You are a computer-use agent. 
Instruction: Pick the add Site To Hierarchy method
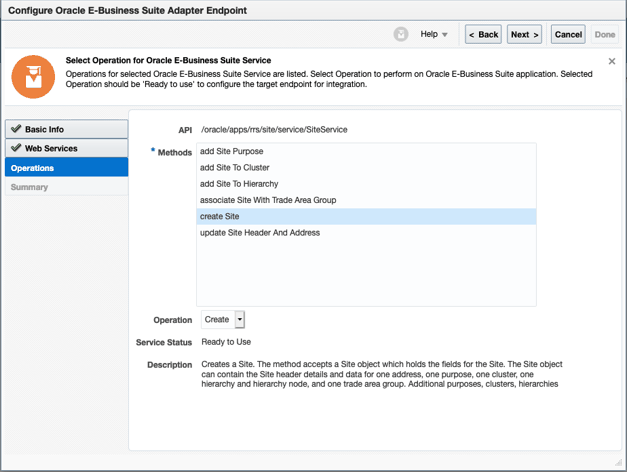click(239, 184)
